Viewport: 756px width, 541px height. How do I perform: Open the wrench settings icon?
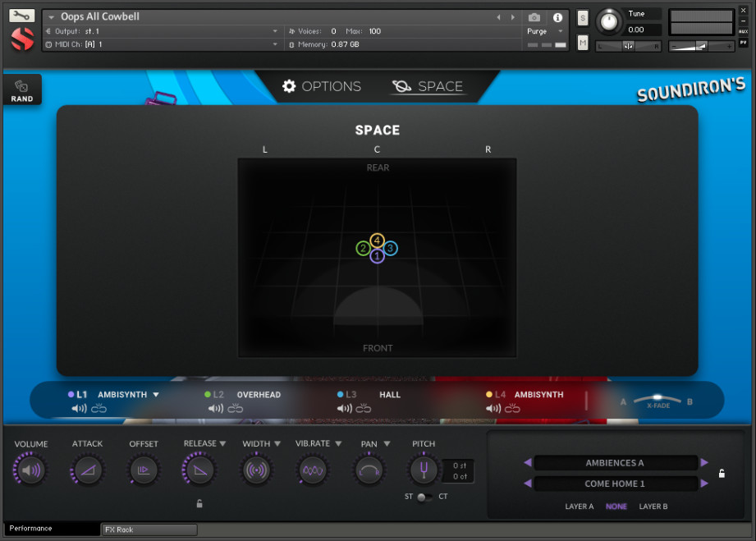coord(22,16)
